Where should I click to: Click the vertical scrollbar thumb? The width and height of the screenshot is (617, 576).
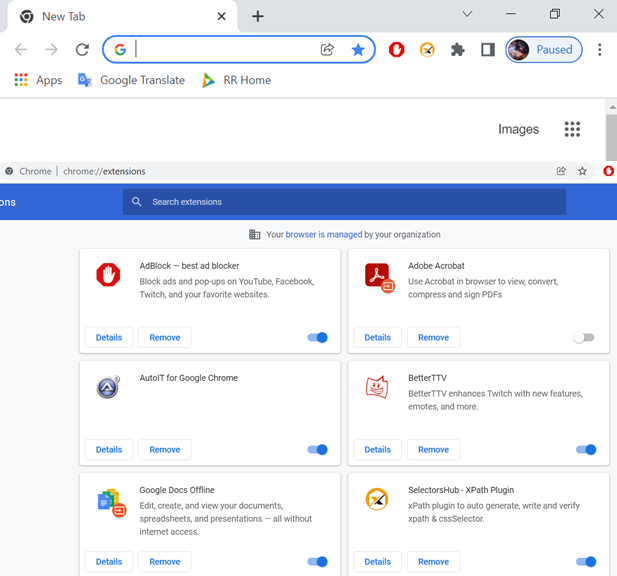611,137
